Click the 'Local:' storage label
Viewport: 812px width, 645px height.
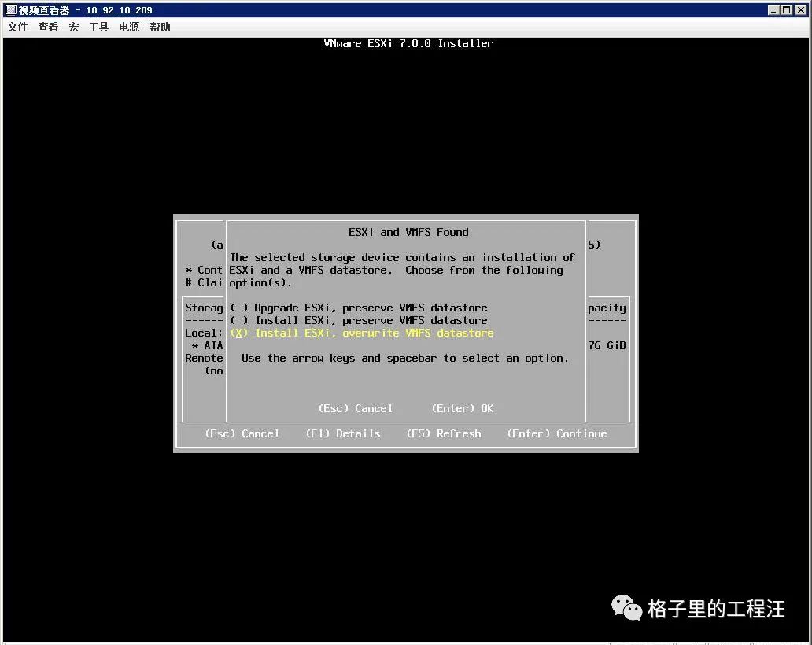click(x=204, y=333)
